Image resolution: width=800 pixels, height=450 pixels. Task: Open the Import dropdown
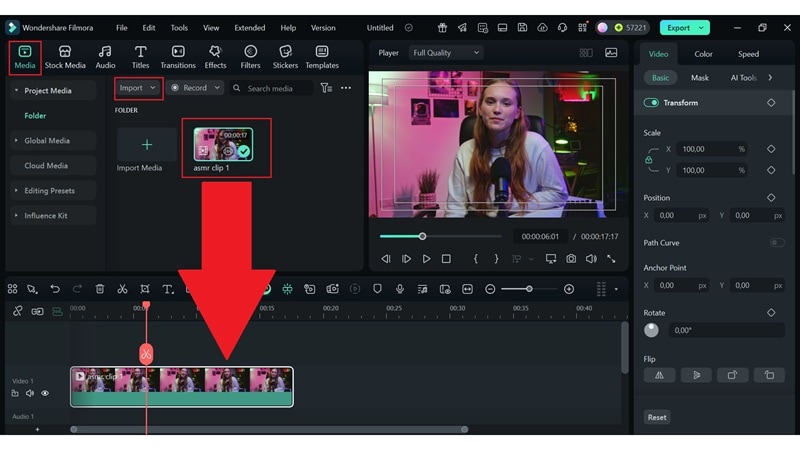point(138,88)
